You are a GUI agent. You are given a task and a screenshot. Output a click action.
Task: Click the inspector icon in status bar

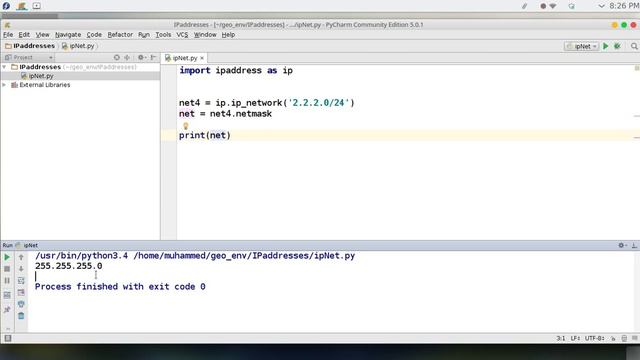(624, 338)
